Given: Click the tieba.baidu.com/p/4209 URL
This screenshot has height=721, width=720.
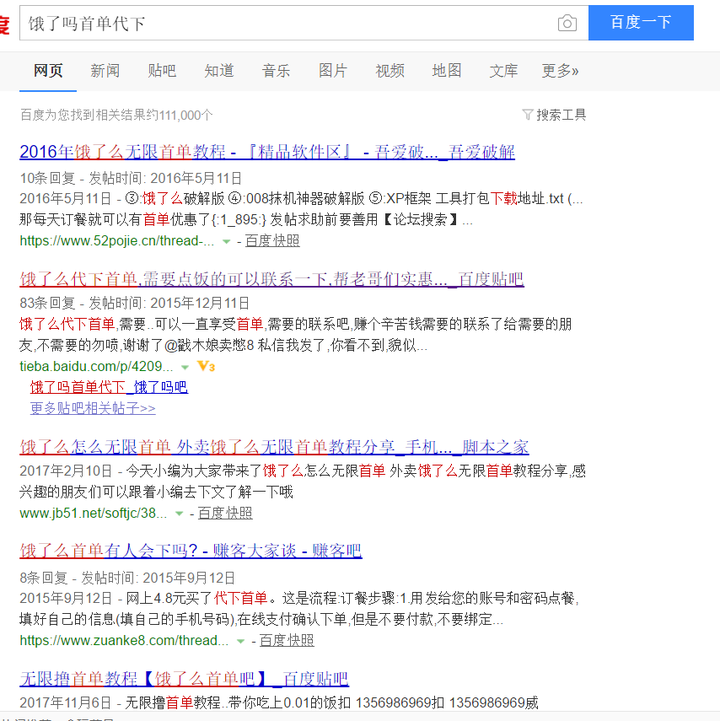Looking at the screenshot, I should point(96,366).
